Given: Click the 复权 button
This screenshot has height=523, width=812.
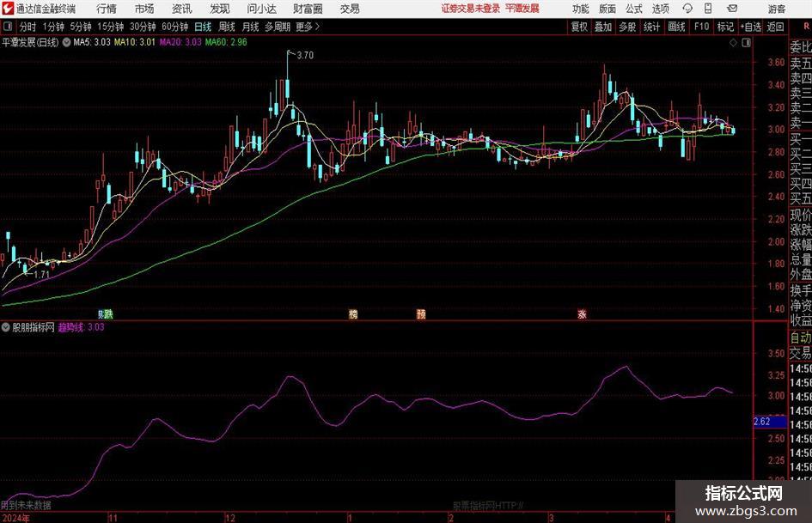Looking at the screenshot, I should (x=579, y=27).
